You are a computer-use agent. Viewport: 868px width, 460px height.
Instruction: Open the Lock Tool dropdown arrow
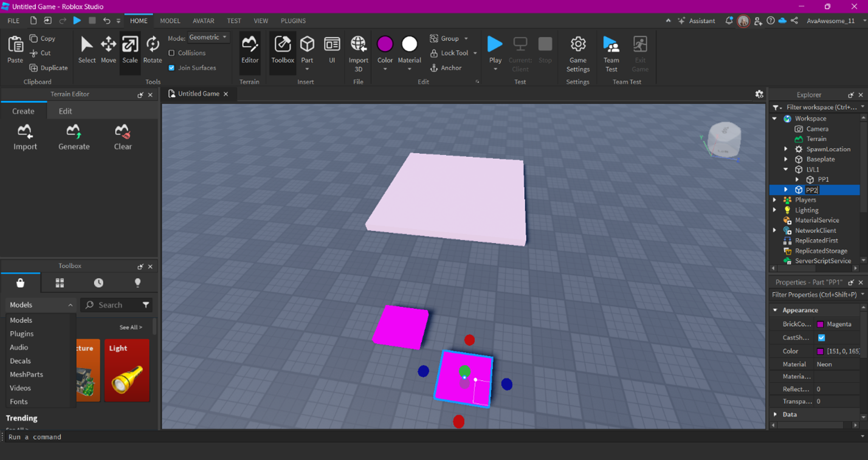pyautogui.click(x=475, y=53)
